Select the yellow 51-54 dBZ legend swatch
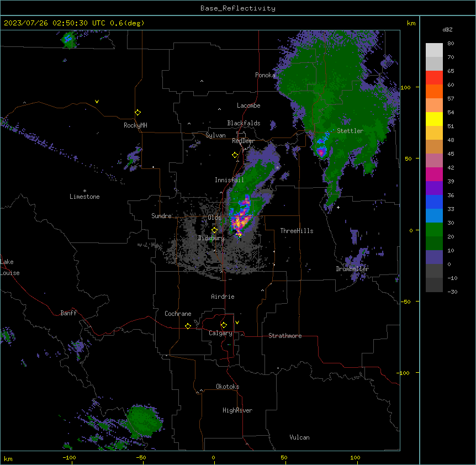Image resolution: width=476 pixels, height=465 pixels. click(x=434, y=119)
